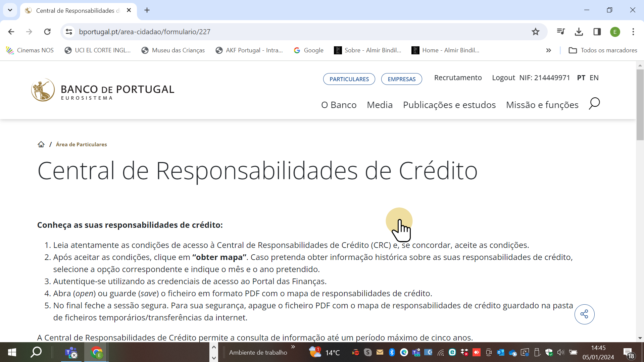
Task: Bookmark this page with the star icon
Action: pyautogui.click(x=535, y=32)
